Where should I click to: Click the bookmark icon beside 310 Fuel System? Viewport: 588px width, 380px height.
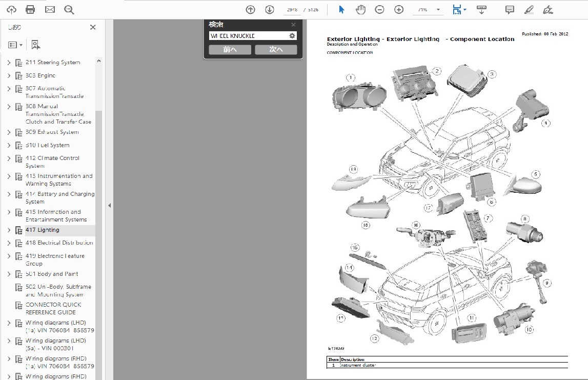pos(19,146)
